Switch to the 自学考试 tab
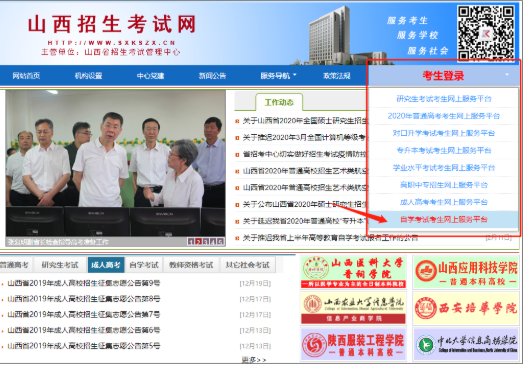 pyautogui.click(x=144, y=265)
